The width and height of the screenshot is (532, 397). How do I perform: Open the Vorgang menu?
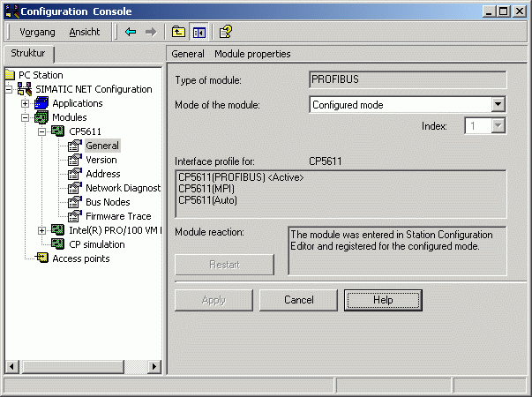(37, 32)
